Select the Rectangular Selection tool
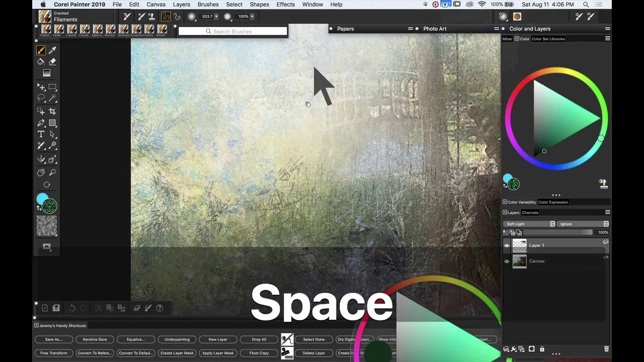The height and width of the screenshot is (362, 644). (52, 87)
